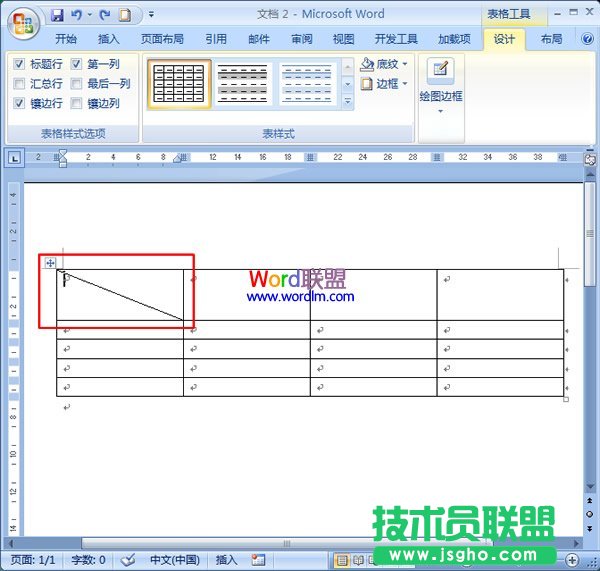Click the 中文(中国) language button
Image resolution: width=600 pixels, height=571 pixels.
tap(174, 560)
